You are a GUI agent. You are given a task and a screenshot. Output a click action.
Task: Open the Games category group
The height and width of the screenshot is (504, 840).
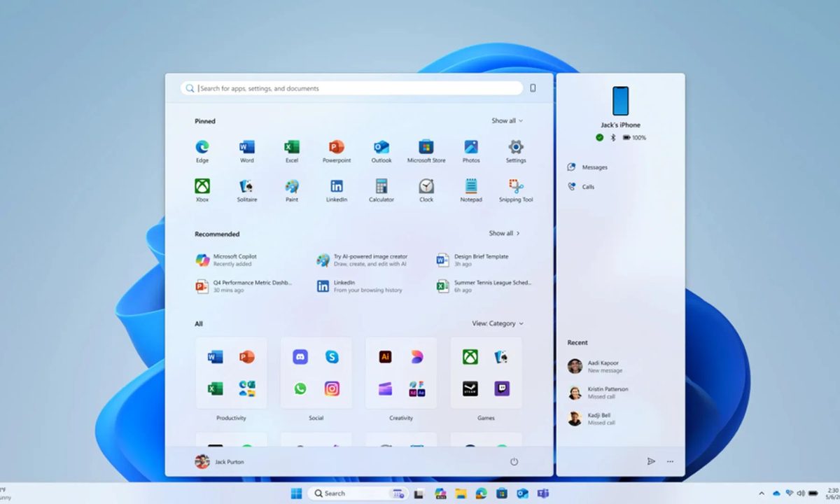point(486,372)
